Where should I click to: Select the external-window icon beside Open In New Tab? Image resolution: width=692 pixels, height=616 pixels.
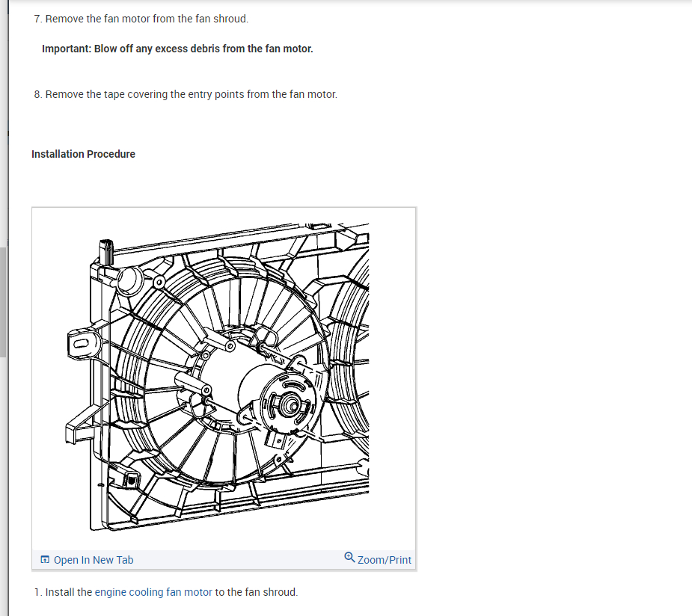[x=44, y=559]
